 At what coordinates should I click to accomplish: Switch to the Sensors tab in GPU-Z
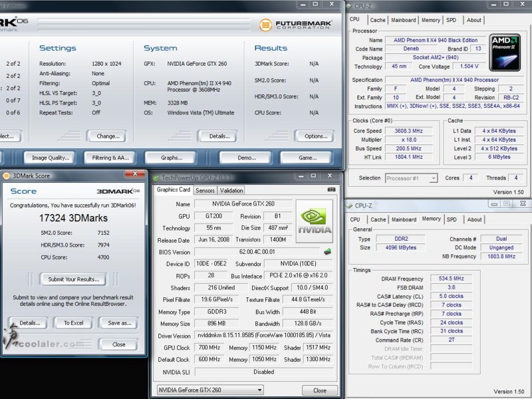coord(205,191)
